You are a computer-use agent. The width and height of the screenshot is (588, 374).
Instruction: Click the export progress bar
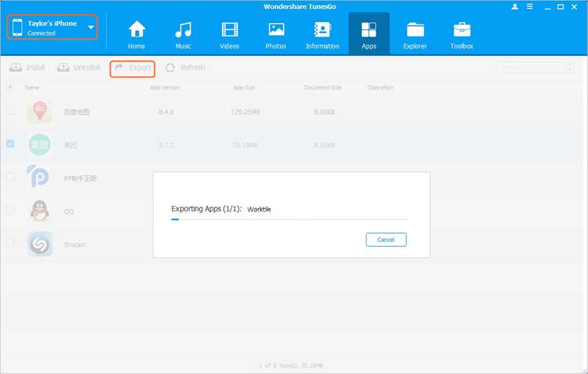click(289, 219)
